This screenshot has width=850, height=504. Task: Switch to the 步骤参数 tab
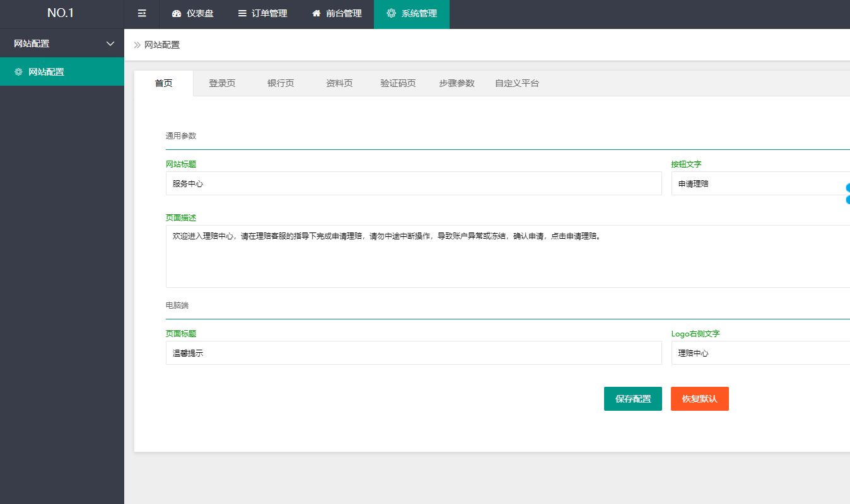click(x=457, y=83)
